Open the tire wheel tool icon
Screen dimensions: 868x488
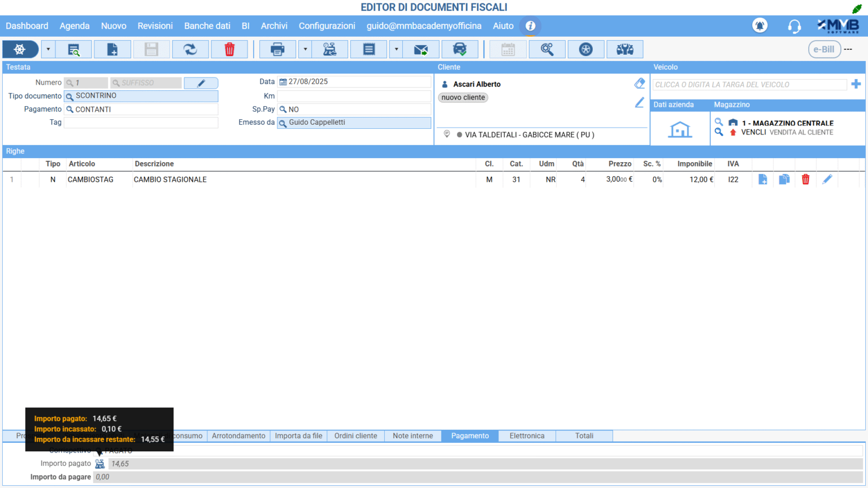pyautogui.click(x=585, y=50)
